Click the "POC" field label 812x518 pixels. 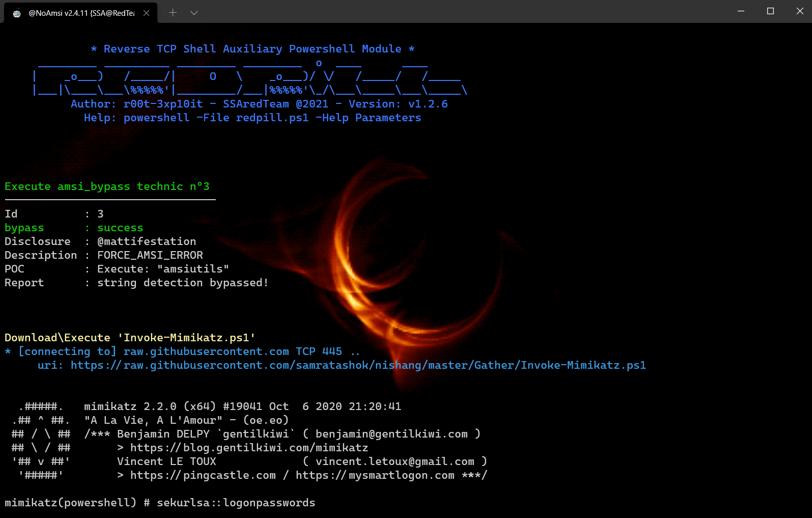pyautogui.click(x=14, y=269)
